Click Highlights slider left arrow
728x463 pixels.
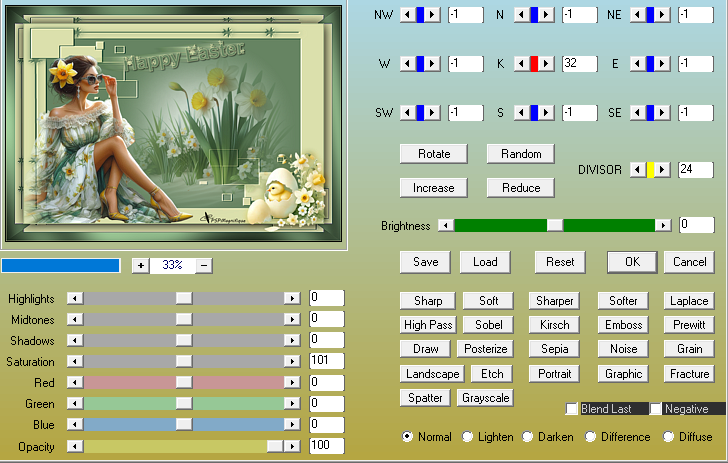click(74, 298)
